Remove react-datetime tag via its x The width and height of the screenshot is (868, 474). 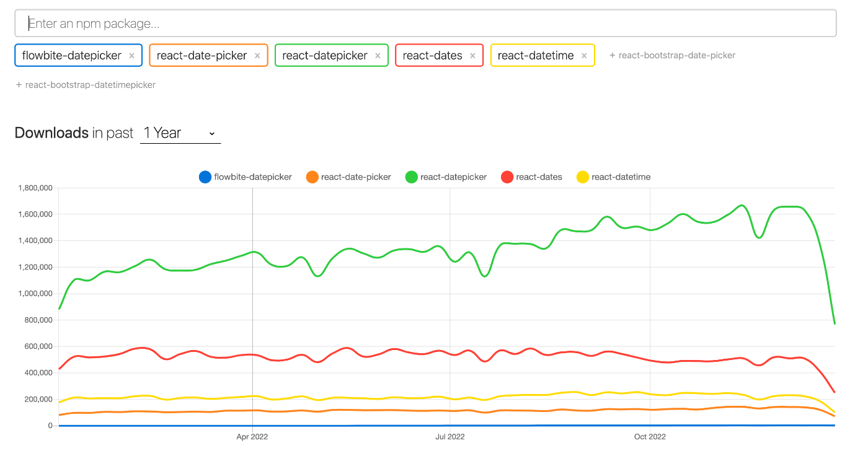[584, 56]
